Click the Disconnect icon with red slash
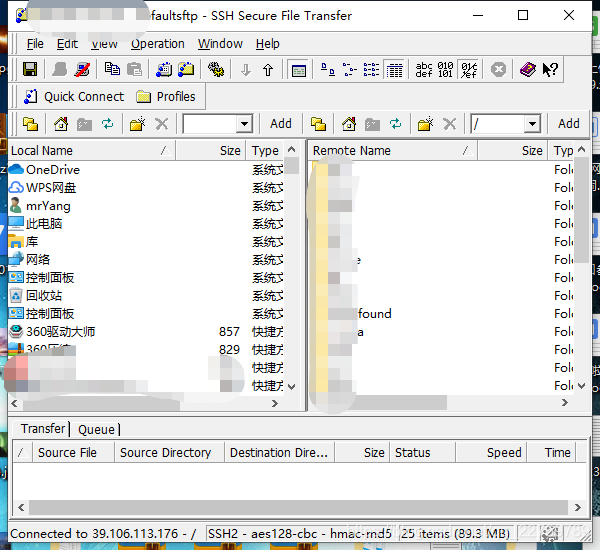The image size is (600, 550). point(82,70)
